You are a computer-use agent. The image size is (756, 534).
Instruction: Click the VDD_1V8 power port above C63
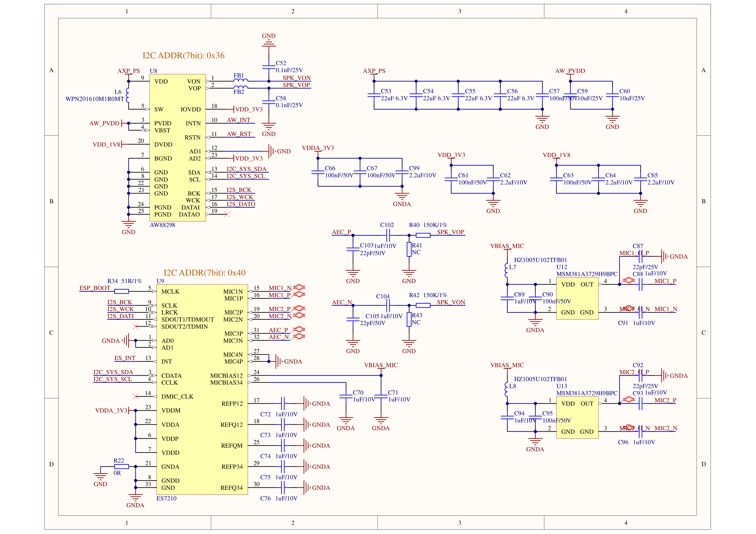(556, 157)
